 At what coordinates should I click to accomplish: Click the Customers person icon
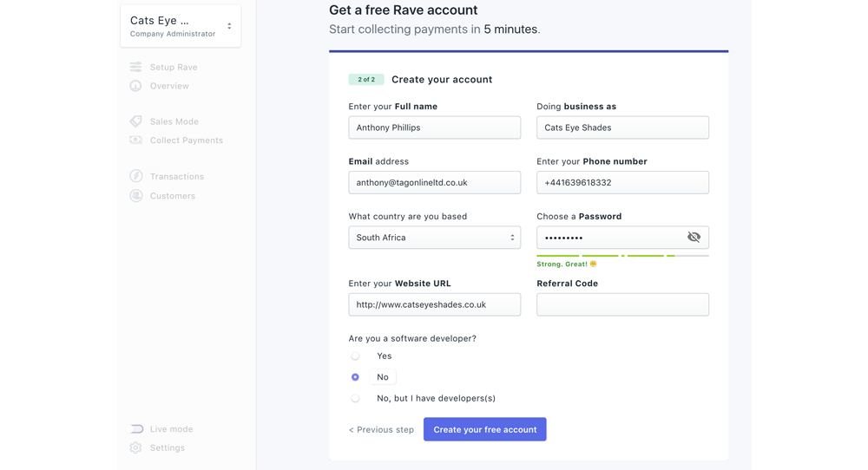point(135,195)
